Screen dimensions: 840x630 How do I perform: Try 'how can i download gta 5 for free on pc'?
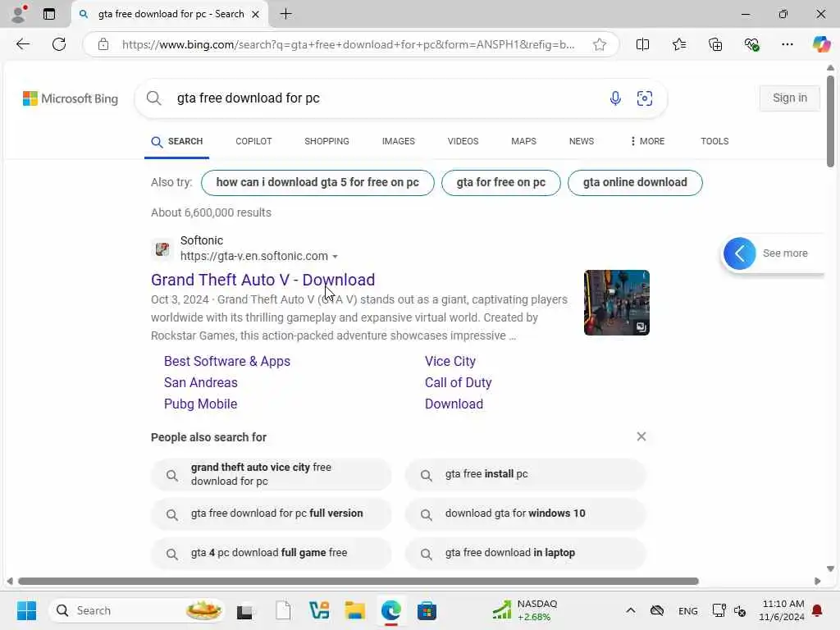[317, 183]
